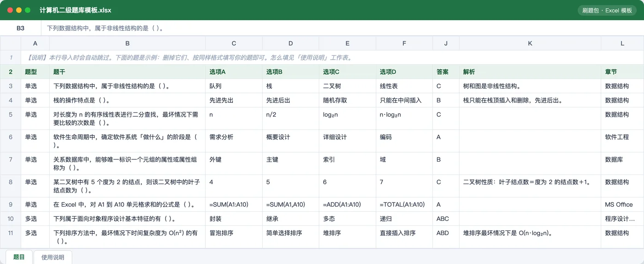644x264 pixels.
Task: Select the cell containing 递归
Action: click(x=404, y=219)
